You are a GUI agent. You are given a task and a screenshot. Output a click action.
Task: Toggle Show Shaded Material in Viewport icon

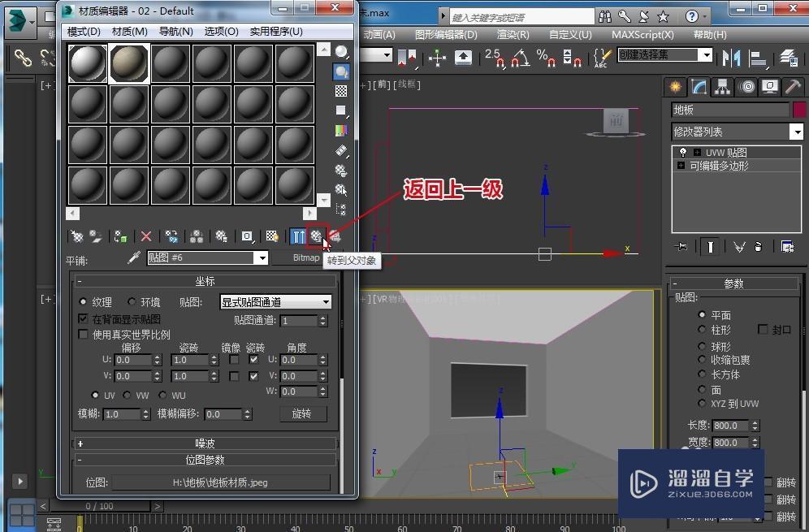click(272, 236)
